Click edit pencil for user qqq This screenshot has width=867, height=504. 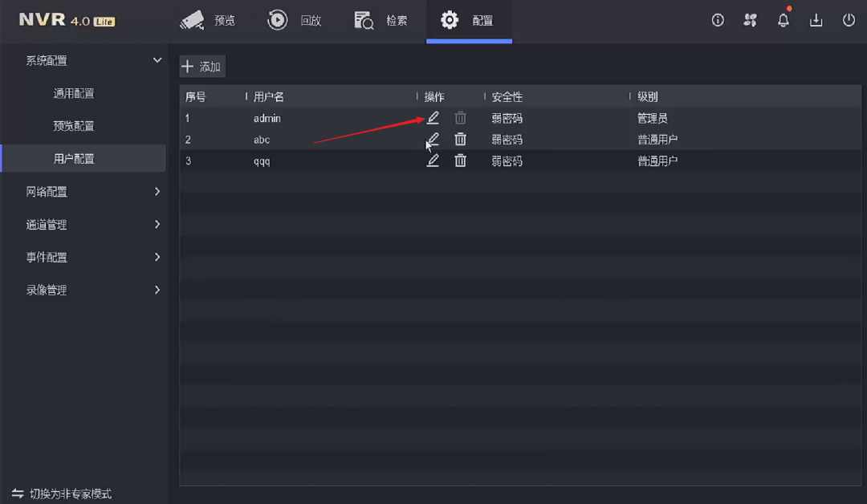click(x=433, y=161)
